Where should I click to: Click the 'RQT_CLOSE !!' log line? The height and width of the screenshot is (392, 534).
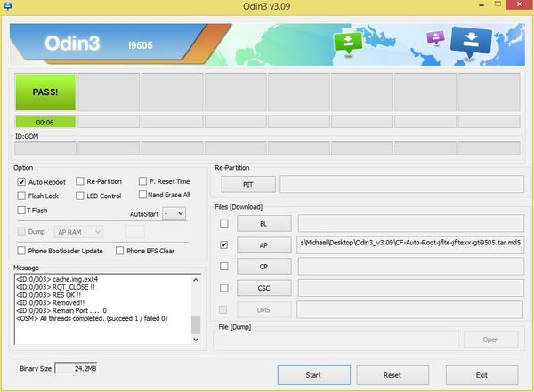[55, 287]
